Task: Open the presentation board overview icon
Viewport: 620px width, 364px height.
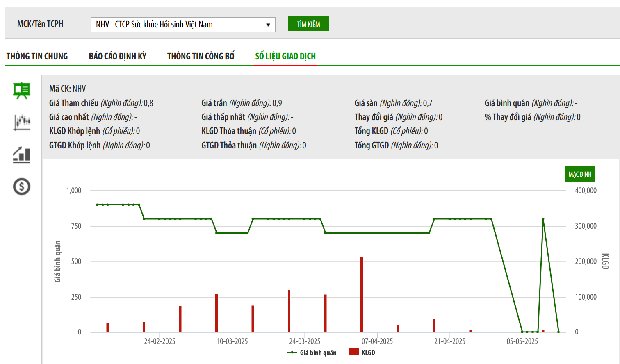Action: [x=21, y=91]
